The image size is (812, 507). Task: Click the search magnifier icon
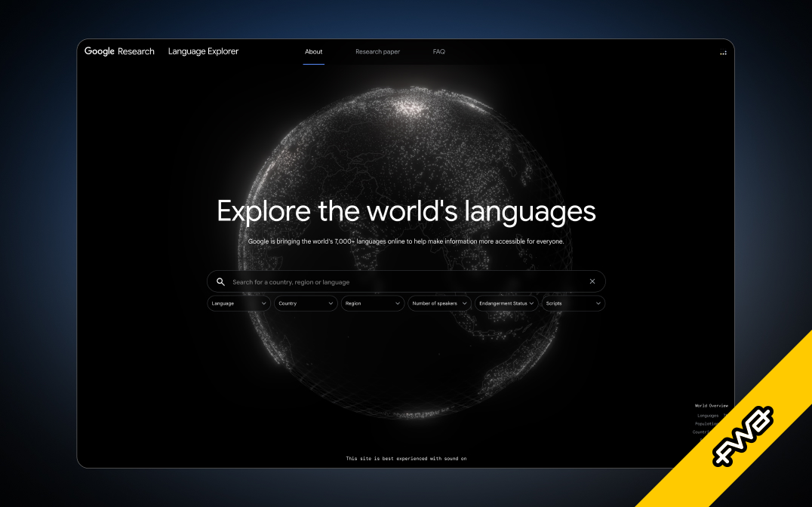pos(220,282)
